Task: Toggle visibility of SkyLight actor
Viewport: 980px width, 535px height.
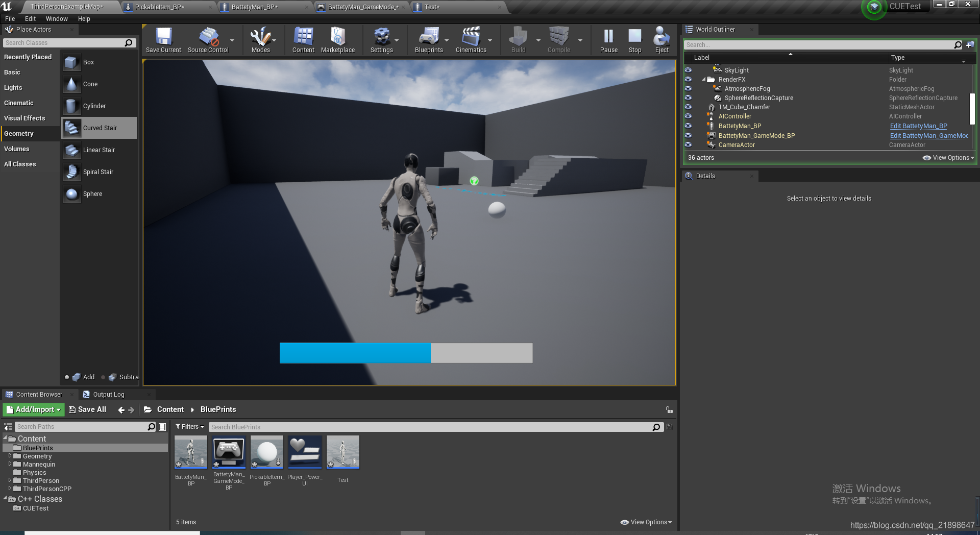Action: tap(688, 70)
